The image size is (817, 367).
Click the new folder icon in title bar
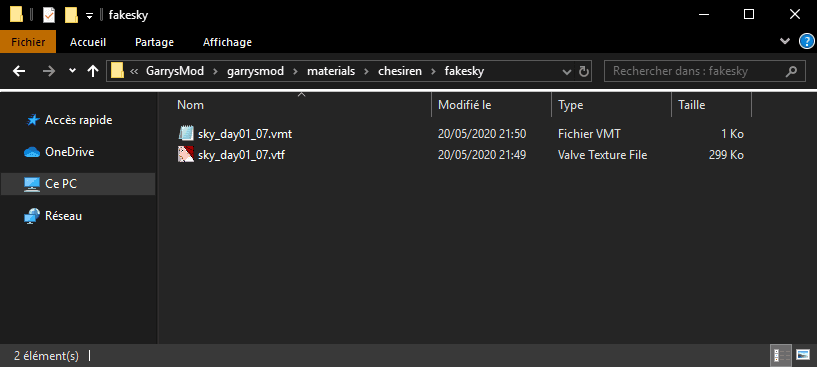tap(71, 15)
